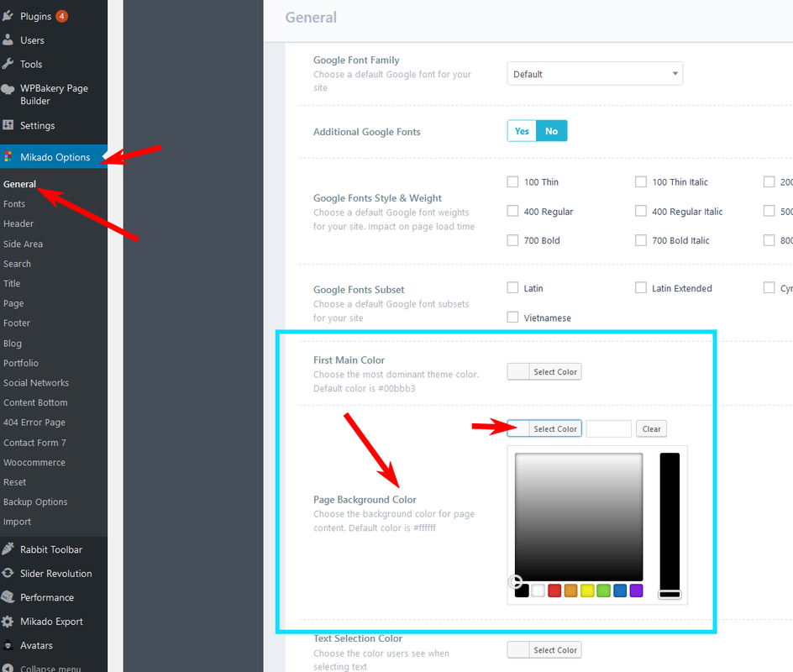Open the Blog options submenu
The image size is (793, 672).
(13, 344)
